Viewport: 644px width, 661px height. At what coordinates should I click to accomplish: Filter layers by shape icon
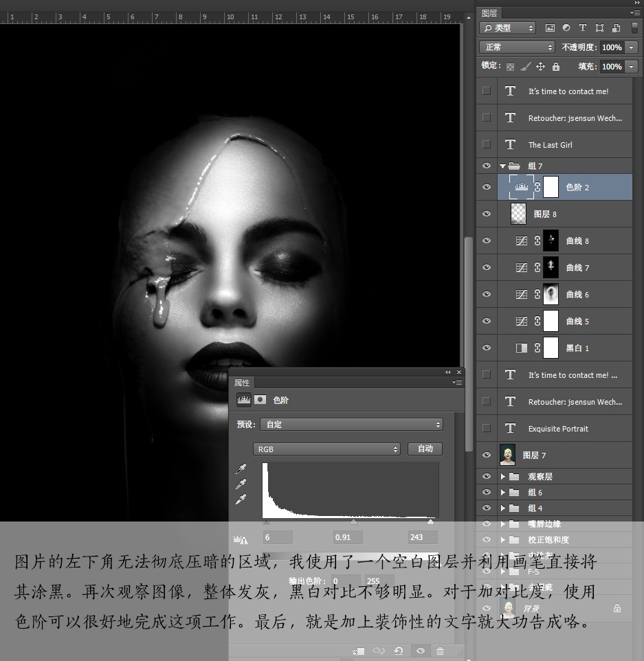(x=599, y=27)
